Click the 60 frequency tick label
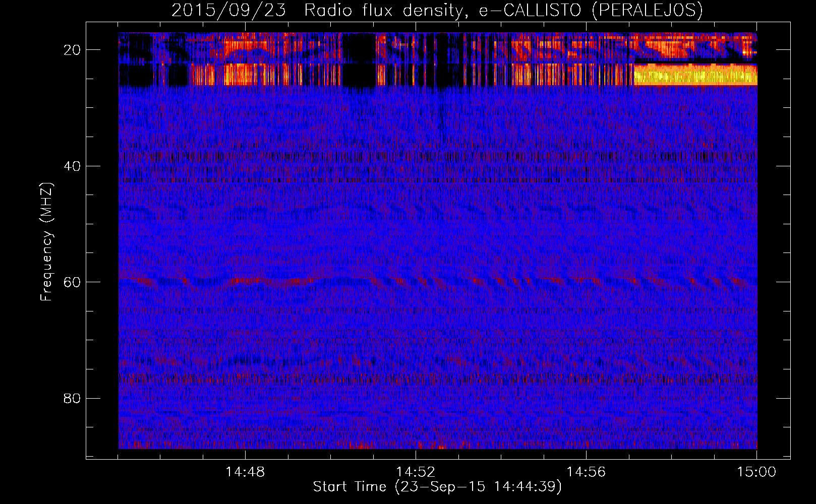 point(73,282)
